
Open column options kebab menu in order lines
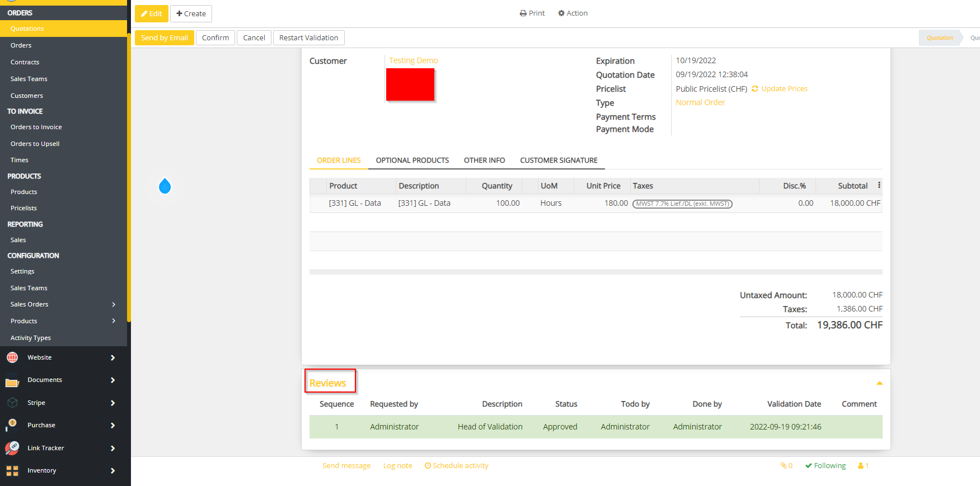pyautogui.click(x=879, y=186)
